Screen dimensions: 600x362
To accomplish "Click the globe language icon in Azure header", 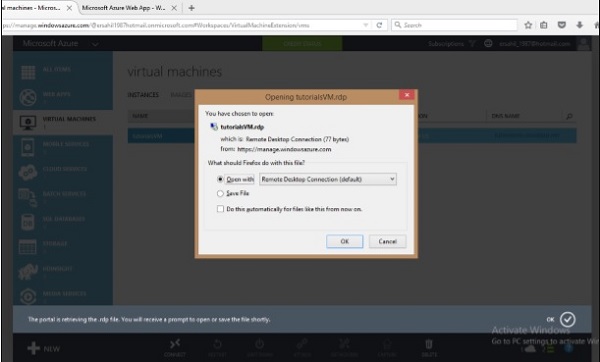I will 488,43.
